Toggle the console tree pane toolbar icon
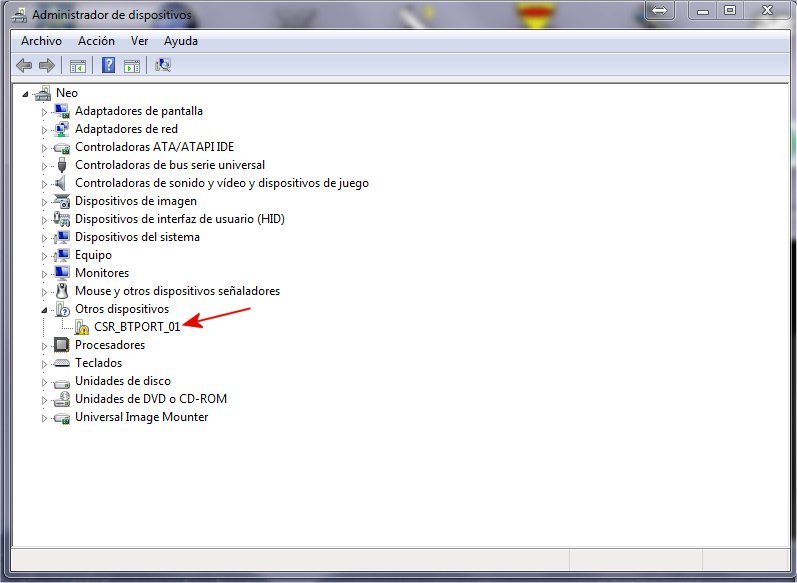This screenshot has height=583, width=797. tap(77, 66)
